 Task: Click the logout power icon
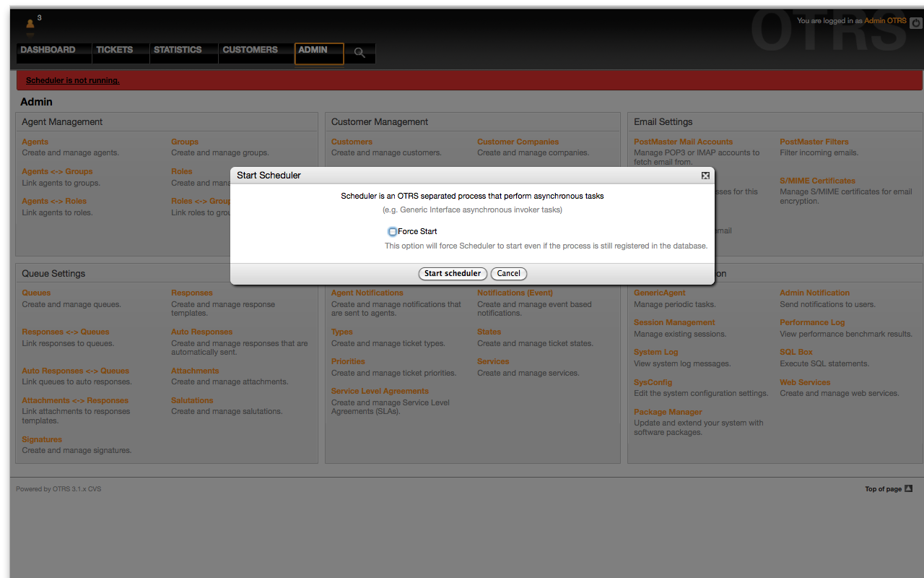915,22
